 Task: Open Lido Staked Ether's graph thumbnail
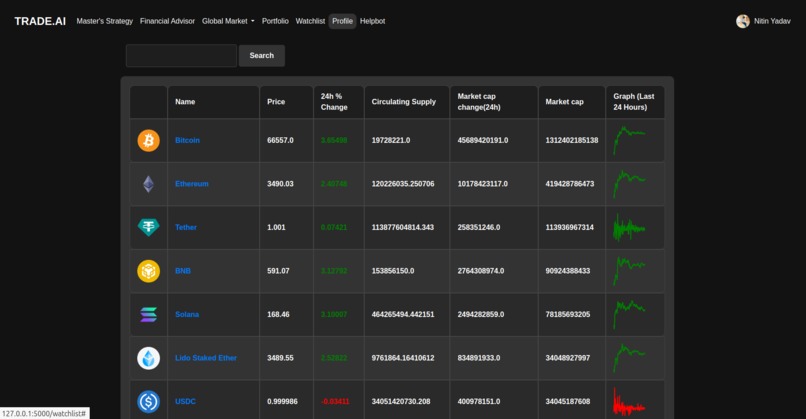tap(629, 358)
